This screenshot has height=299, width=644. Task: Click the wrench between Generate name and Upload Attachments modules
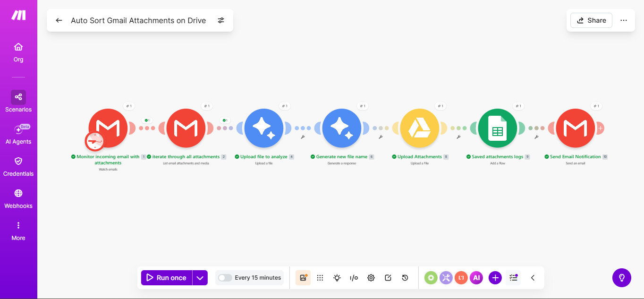click(x=381, y=137)
